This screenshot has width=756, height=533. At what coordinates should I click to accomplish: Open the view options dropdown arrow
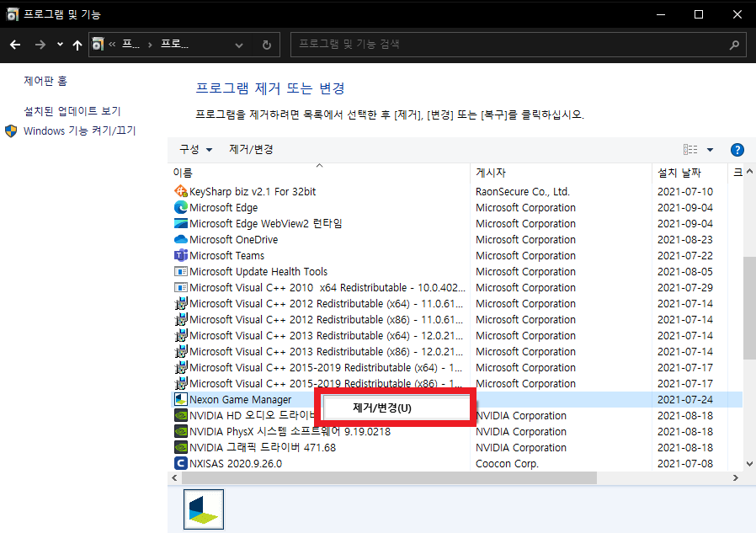tap(710, 150)
